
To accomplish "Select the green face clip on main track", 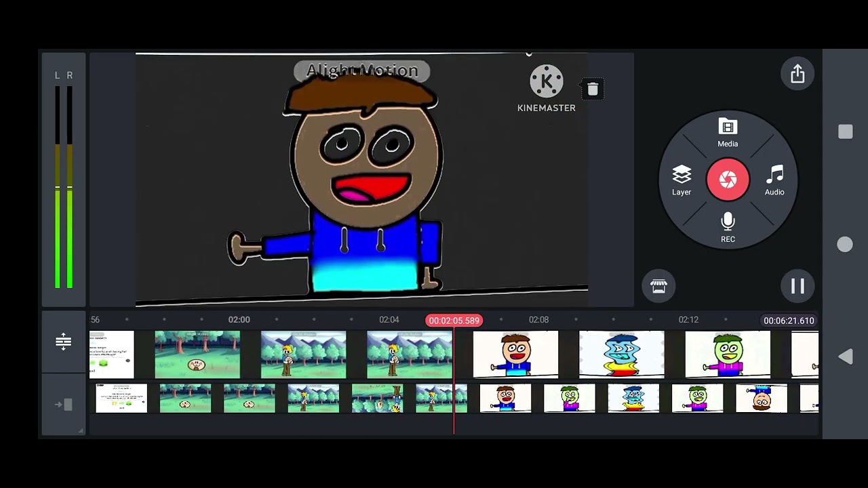I will (x=728, y=354).
